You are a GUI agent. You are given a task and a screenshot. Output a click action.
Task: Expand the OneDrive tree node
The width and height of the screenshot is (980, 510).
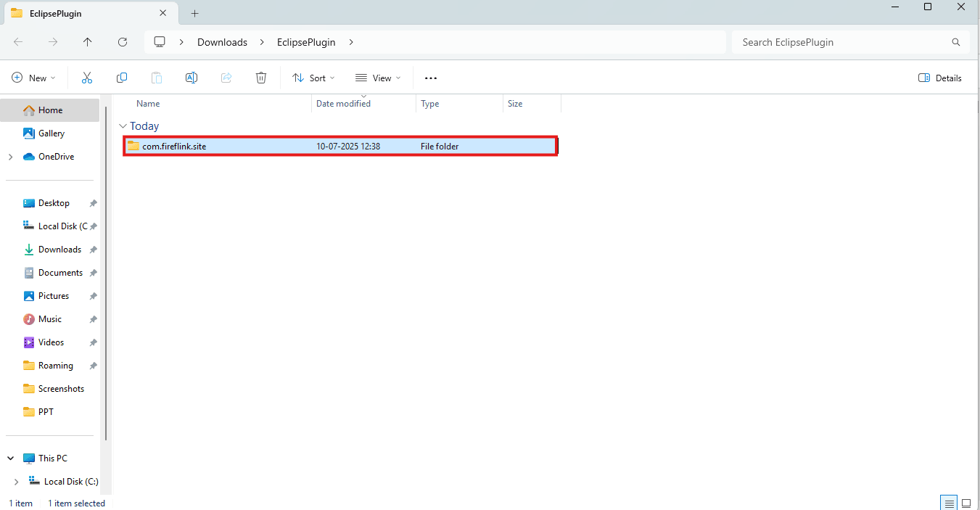[10, 157]
